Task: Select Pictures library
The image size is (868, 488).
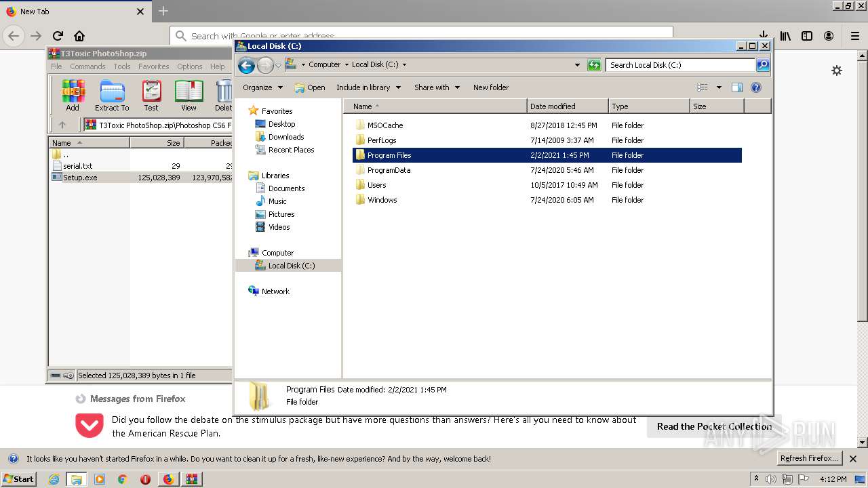Action: coord(281,214)
